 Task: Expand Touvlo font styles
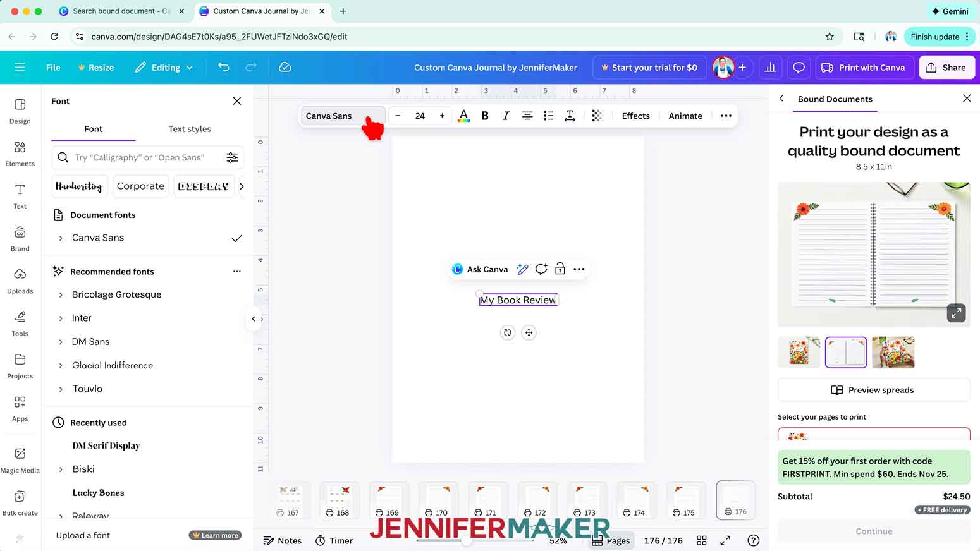(x=61, y=389)
